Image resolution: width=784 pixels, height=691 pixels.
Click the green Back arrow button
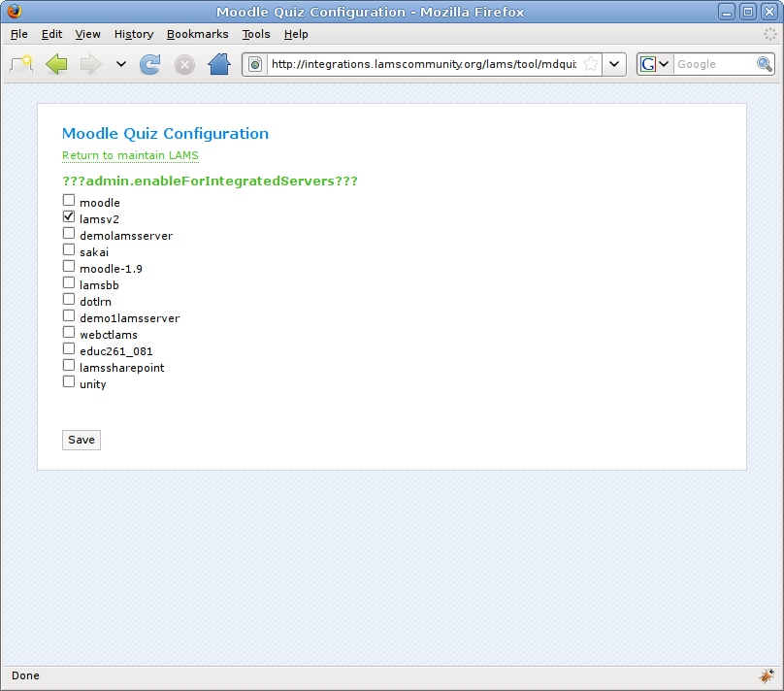click(56, 64)
